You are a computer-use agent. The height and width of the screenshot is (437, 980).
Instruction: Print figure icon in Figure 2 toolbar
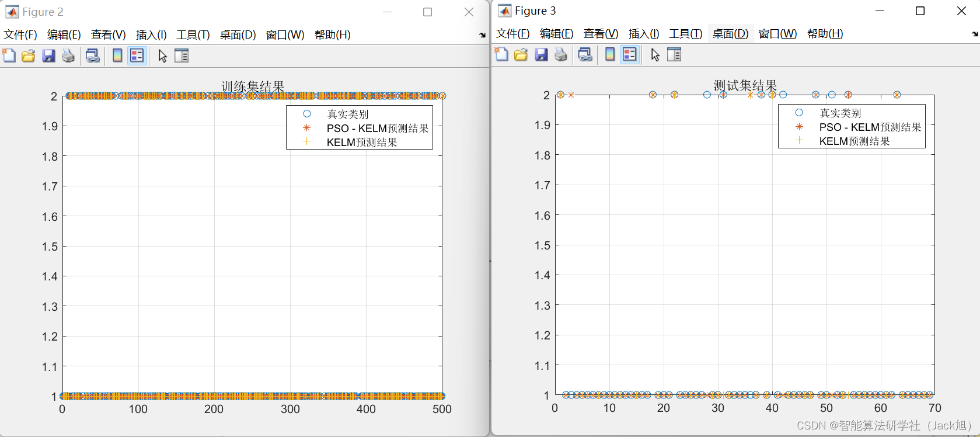68,56
